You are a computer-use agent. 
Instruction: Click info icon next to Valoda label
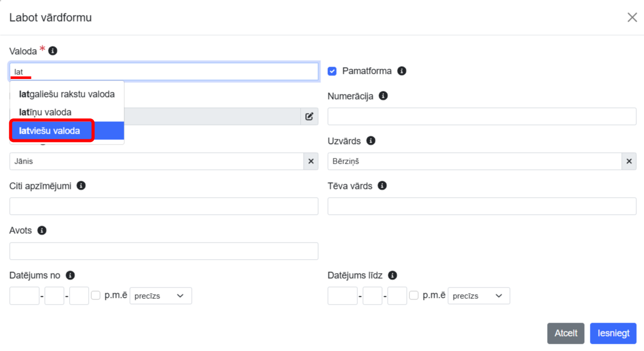53,51
